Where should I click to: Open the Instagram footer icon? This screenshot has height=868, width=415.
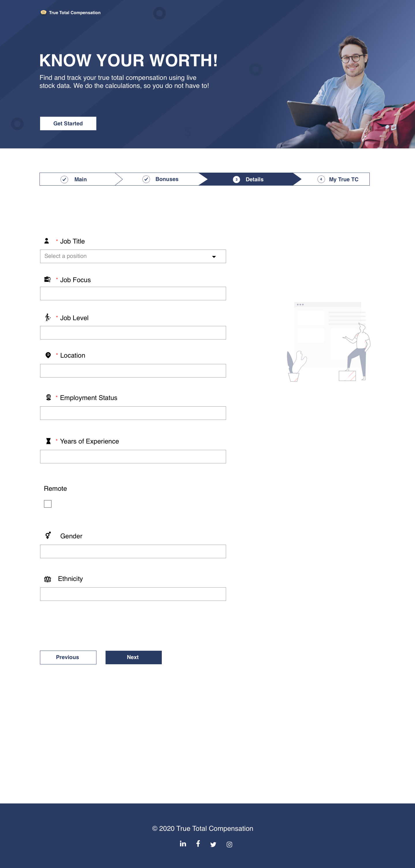pos(229,844)
